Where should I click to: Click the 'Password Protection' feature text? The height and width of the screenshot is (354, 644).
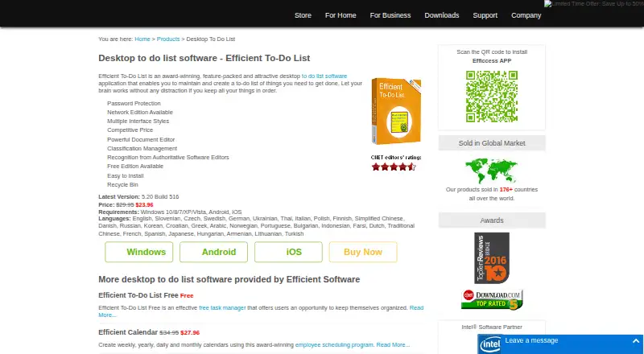tap(134, 104)
